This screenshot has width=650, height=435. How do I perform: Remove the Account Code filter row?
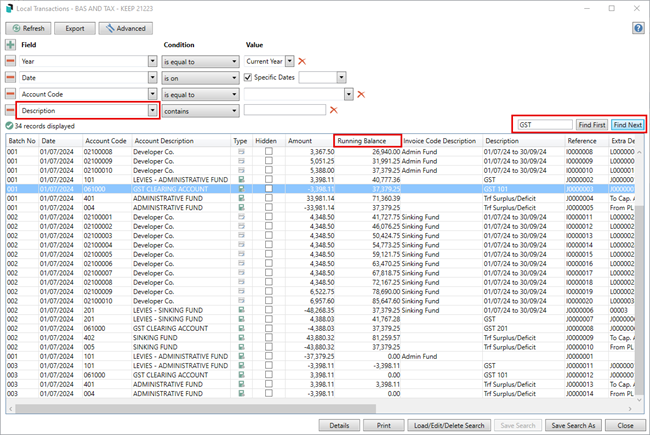pos(10,94)
